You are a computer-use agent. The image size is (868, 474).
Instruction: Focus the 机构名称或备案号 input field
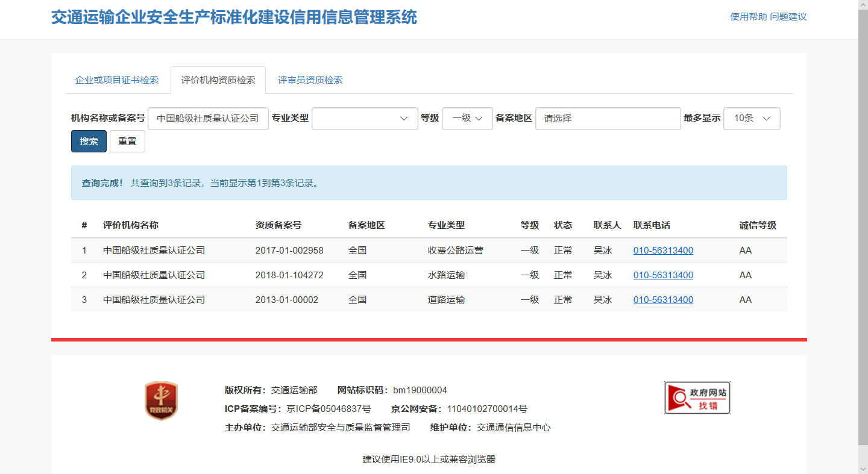click(x=208, y=119)
